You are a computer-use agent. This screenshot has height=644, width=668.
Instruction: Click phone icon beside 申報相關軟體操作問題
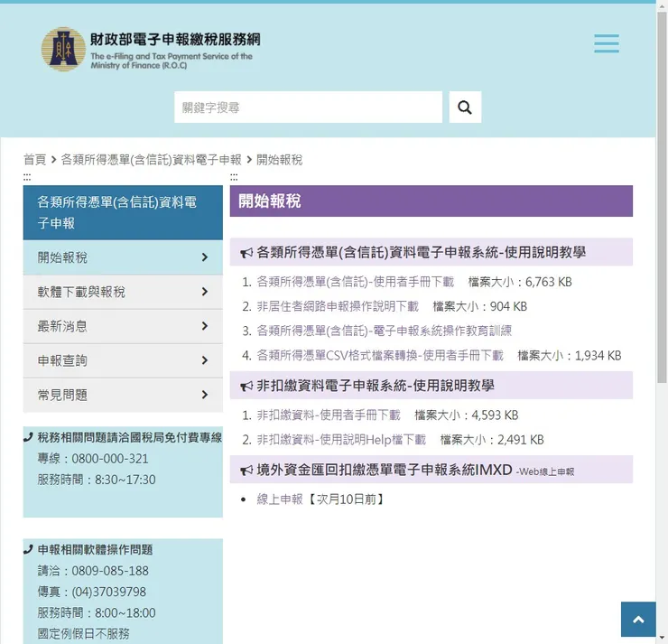(x=28, y=550)
